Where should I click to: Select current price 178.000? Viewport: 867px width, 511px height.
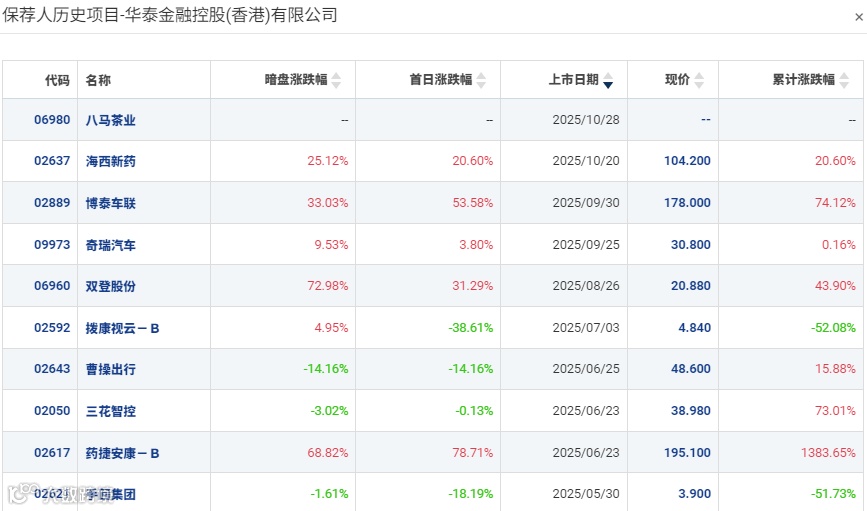pos(687,203)
